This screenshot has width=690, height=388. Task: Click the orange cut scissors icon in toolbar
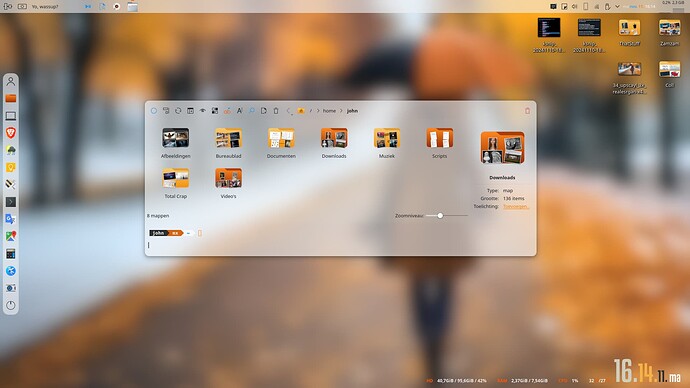227,111
